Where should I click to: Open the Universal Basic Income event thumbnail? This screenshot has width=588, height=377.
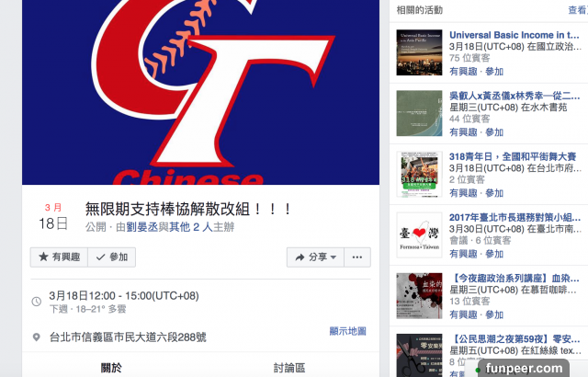(x=419, y=52)
